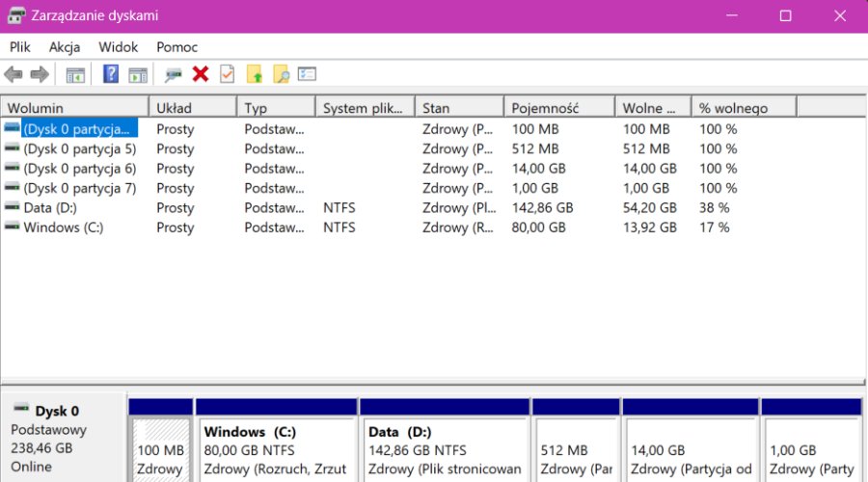Open the Pomoc menu
Screen dimensions: 868x482
176,46
